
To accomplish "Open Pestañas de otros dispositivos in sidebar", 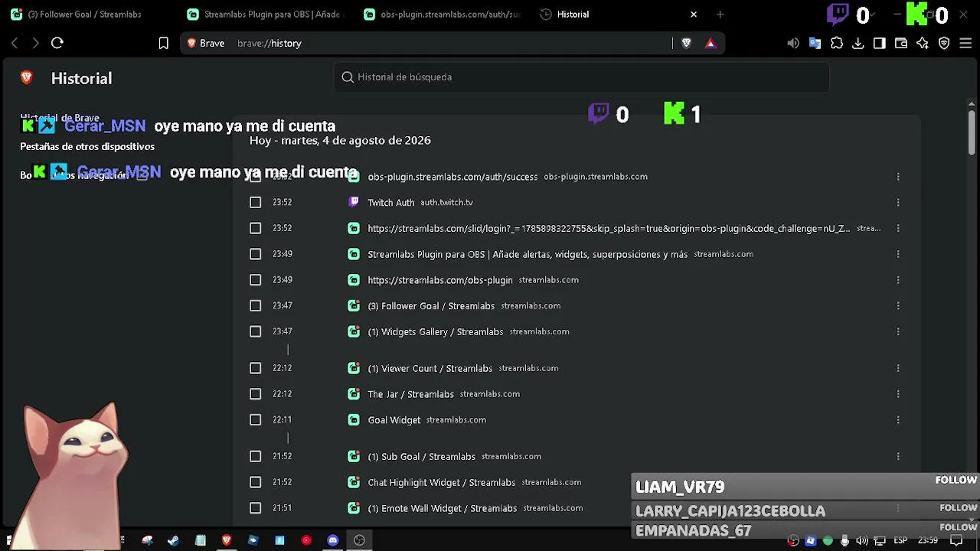I will click(87, 146).
